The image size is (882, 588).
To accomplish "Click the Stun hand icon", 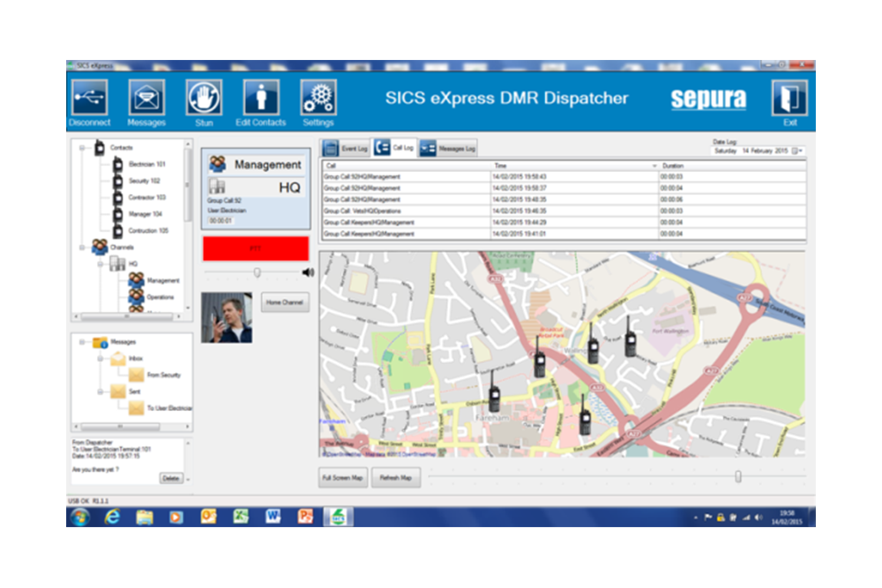I will 204,98.
